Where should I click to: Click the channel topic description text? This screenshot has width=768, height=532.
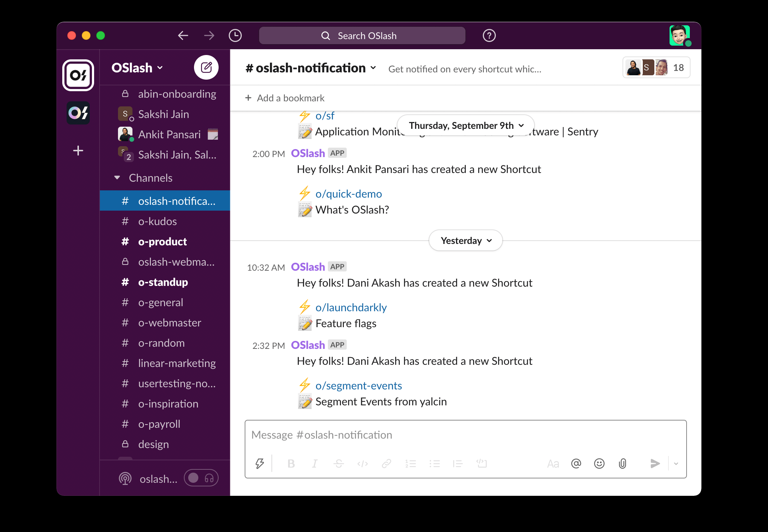point(465,69)
